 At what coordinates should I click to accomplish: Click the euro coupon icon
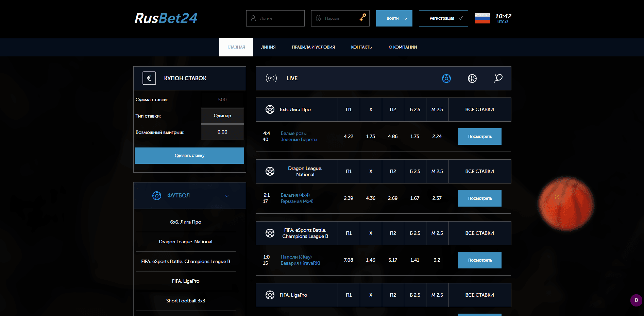point(149,78)
